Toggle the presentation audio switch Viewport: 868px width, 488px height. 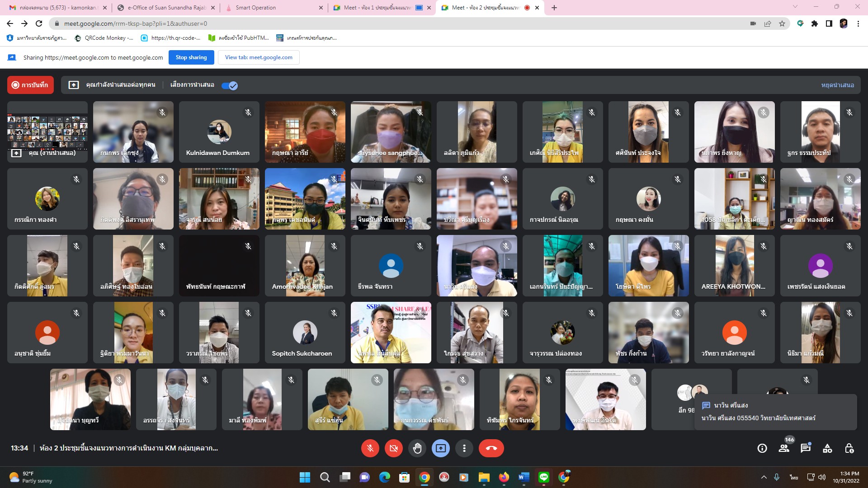[230, 85]
